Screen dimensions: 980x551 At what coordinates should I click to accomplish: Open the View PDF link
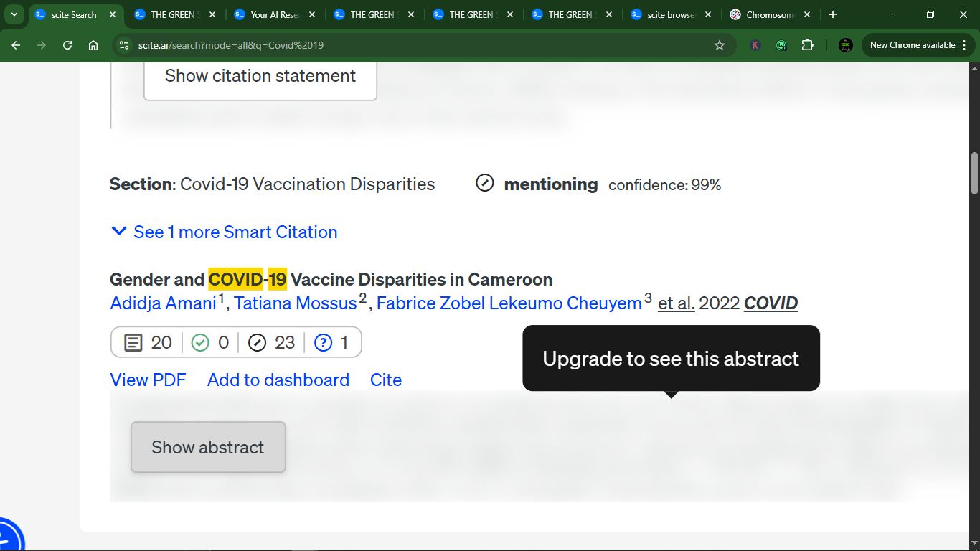tap(148, 380)
